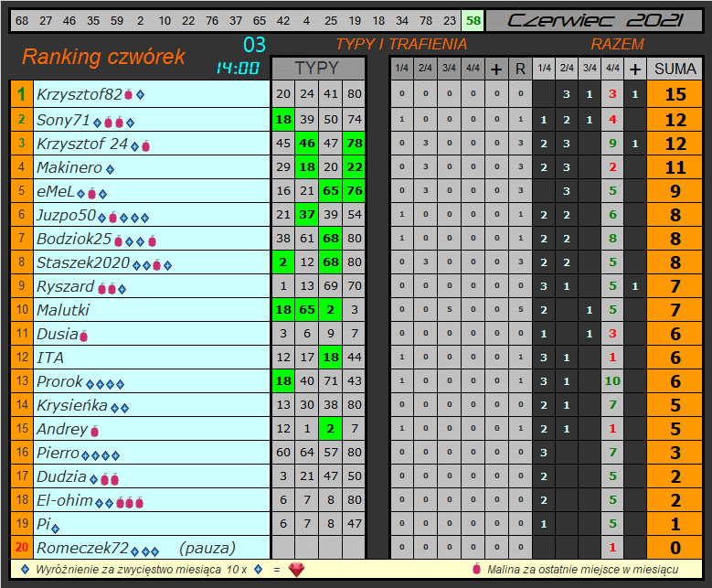Click rank number 1 in orange column
Image resolution: width=712 pixels, height=588 pixels.
point(21,94)
